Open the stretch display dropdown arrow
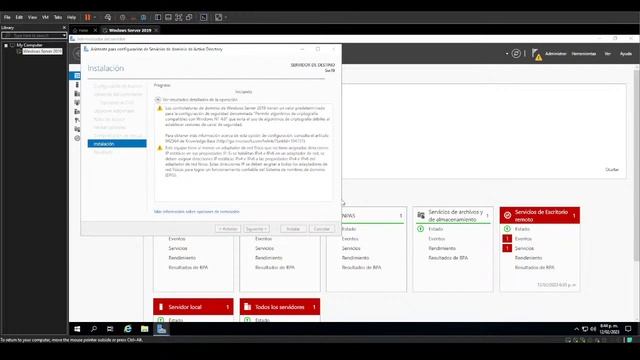The width and height of the screenshot is (640, 360). pos(226,17)
